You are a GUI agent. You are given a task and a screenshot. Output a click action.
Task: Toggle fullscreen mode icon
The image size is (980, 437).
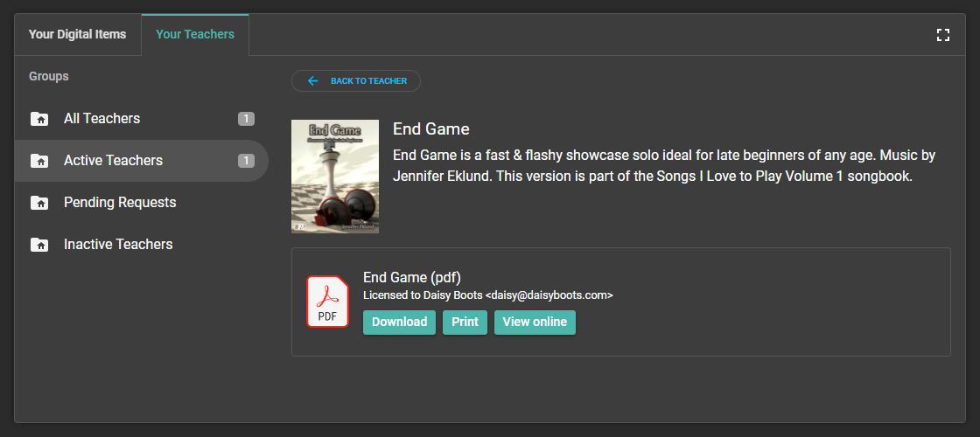click(x=943, y=35)
